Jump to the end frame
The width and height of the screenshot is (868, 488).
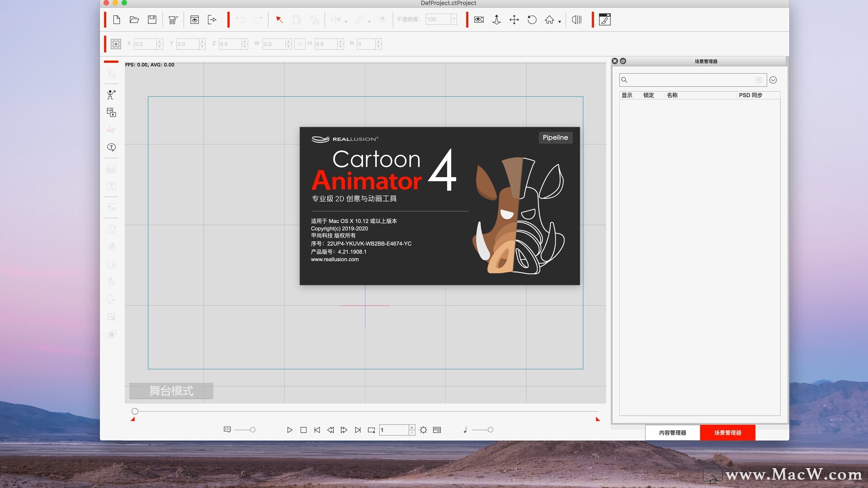coord(358,430)
